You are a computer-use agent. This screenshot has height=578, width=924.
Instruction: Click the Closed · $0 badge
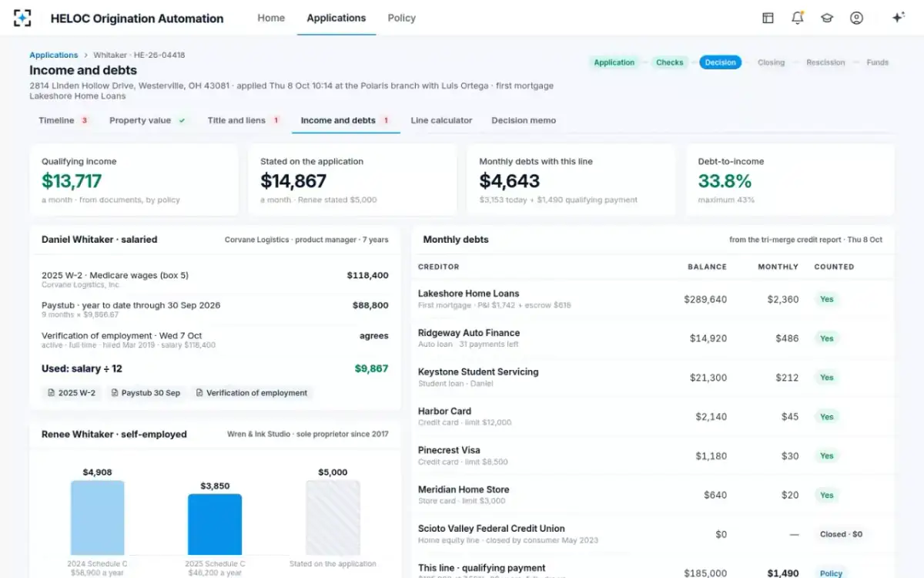(842, 534)
